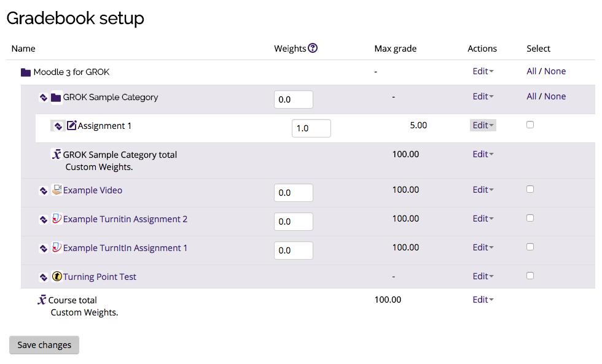
Task: Click the Example TurnItIn Assignment 1 weight field
Action: tap(294, 250)
